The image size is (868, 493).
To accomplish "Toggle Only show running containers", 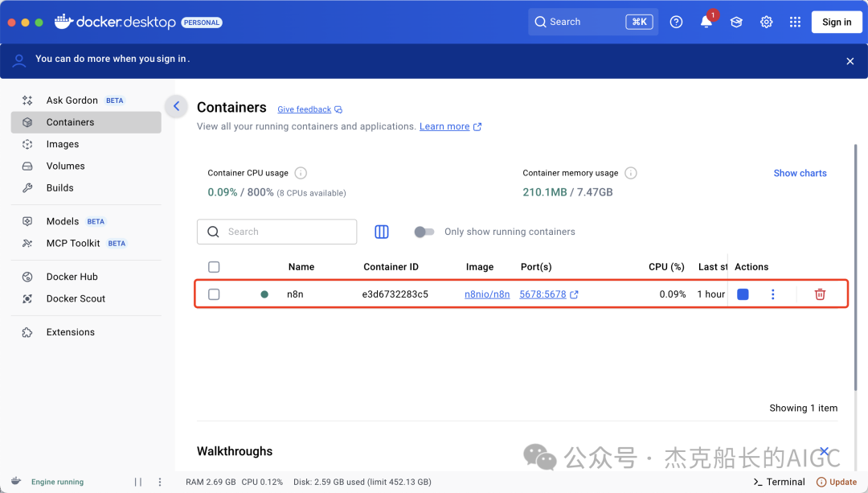I will (424, 232).
